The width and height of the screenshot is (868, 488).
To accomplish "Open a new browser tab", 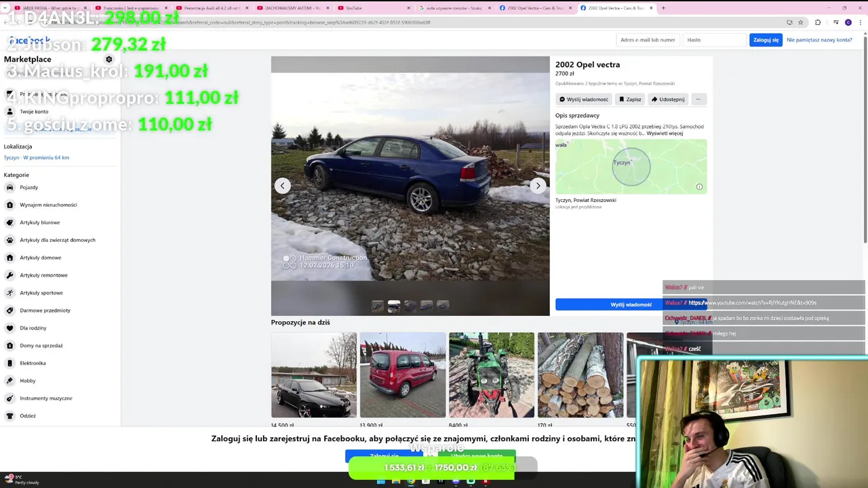I will click(x=663, y=8).
